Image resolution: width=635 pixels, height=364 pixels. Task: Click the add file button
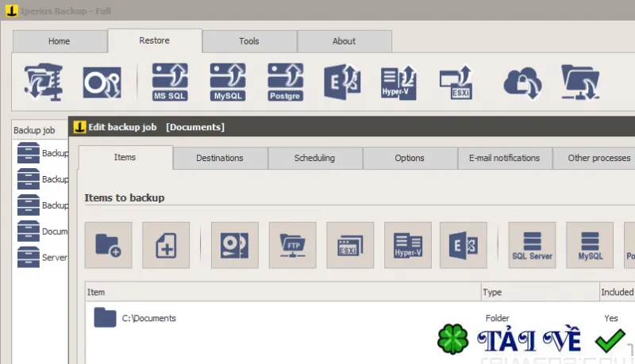166,245
